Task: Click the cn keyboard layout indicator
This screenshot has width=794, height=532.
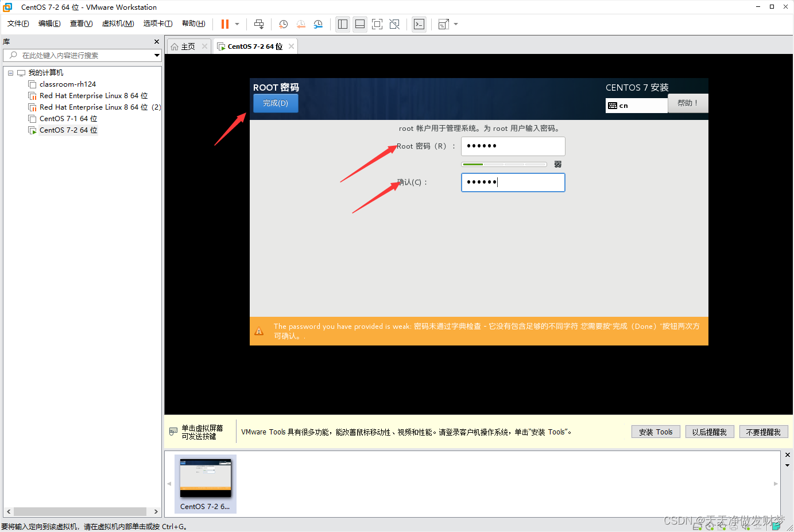Action: 636,106
